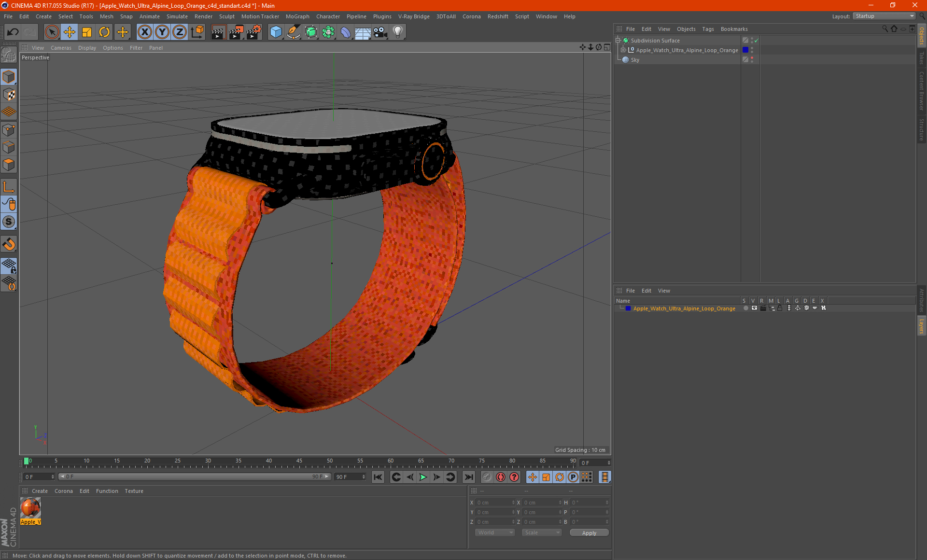Open the Simulate menu
This screenshot has width=927, height=560.
(x=177, y=16)
